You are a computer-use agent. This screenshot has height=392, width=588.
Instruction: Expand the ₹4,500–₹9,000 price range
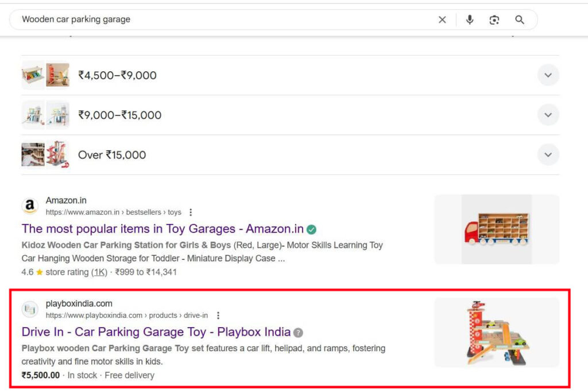(x=548, y=75)
